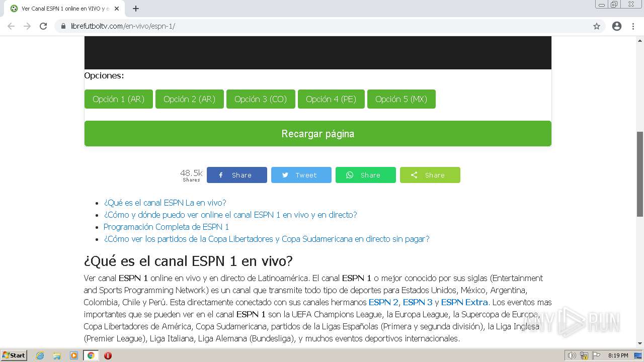Open red Opera-style taskbar icon
The image size is (644, 362).
(x=108, y=355)
